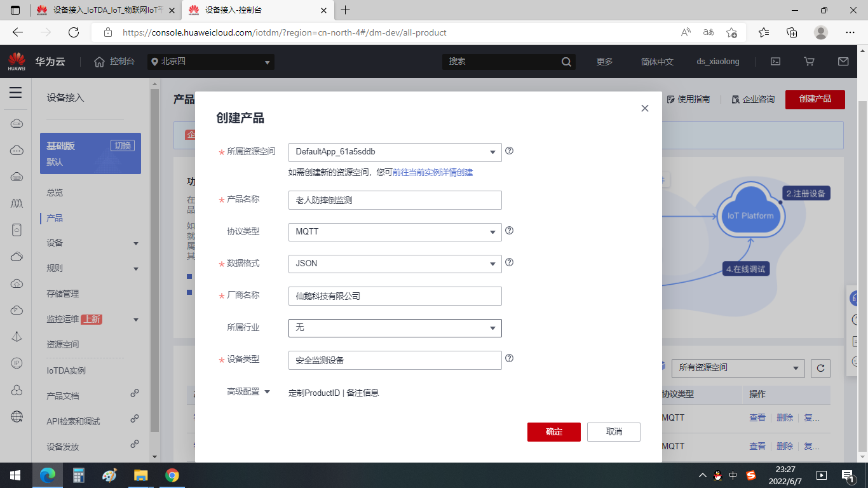The height and width of the screenshot is (488, 868).
Task: Open the 更多 header menu
Action: tap(605, 62)
